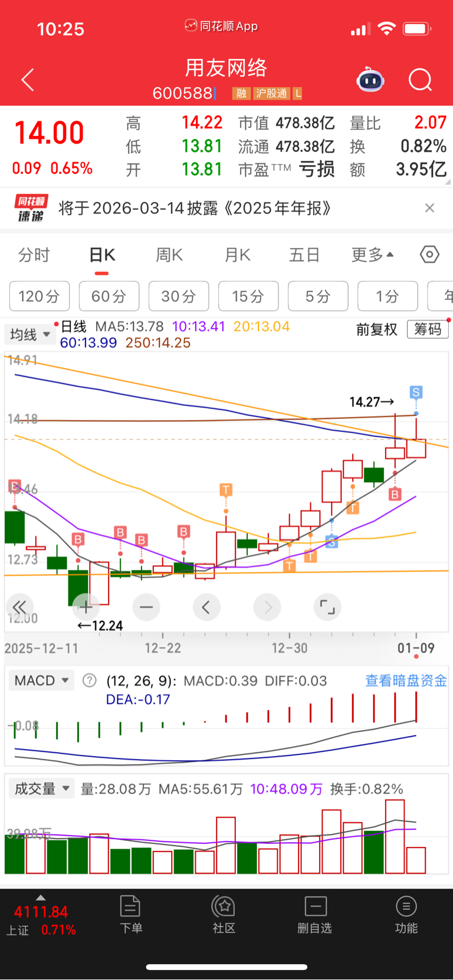Open 筹码 chip distribution button
This screenshot has height=980, width=453.
pos(428,329)
